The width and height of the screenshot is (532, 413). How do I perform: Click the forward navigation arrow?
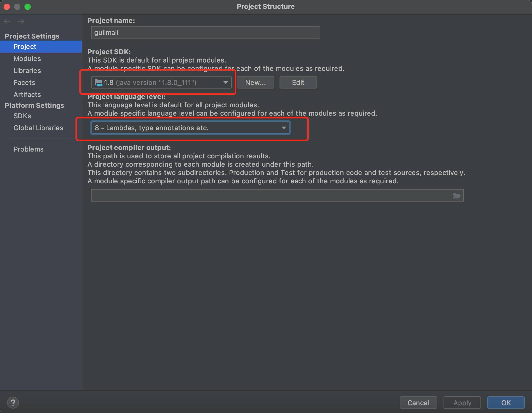coord(21,21)
